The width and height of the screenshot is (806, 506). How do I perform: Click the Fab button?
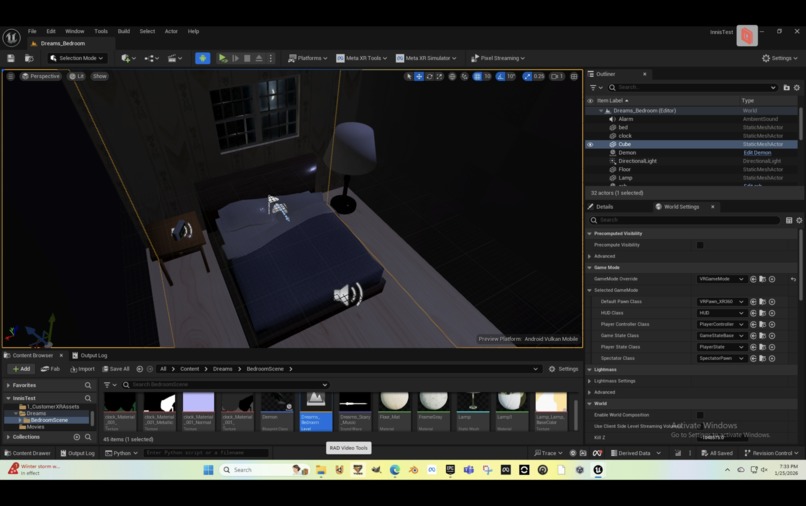tap(50, 369)
